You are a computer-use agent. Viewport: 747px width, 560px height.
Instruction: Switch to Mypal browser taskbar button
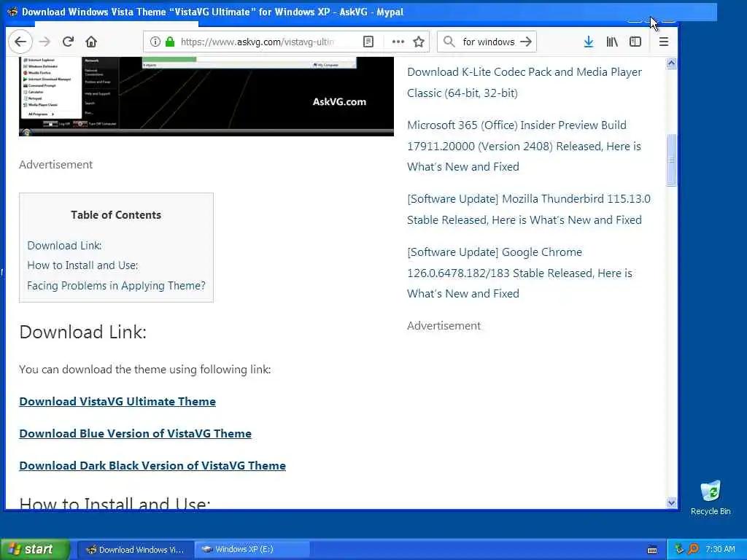tap(135, 549)
